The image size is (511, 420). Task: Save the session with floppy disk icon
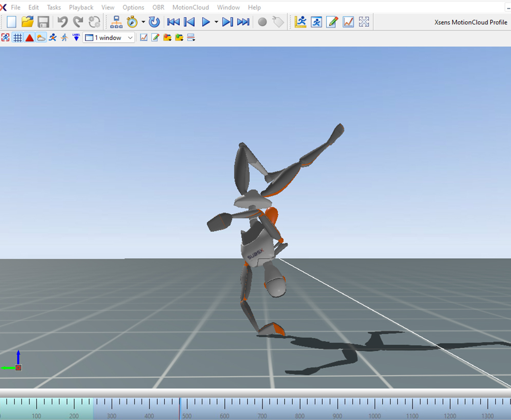click(43, 22)
